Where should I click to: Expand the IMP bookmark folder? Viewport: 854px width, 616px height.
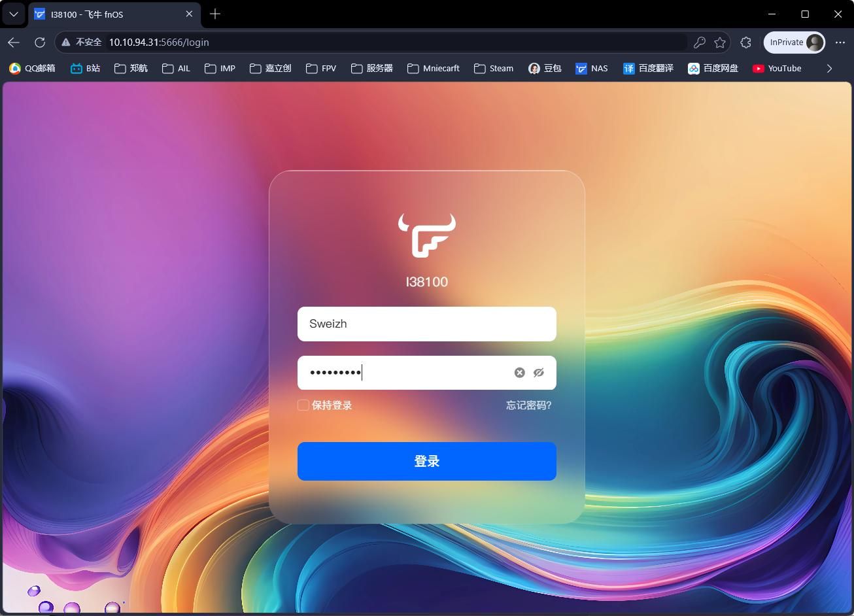tap(220, 68)
